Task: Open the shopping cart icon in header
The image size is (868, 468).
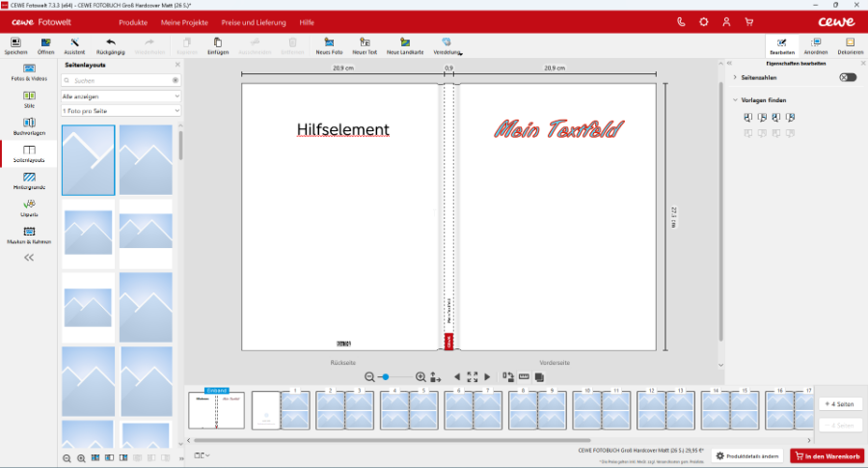Action: [x=748, y=21]
